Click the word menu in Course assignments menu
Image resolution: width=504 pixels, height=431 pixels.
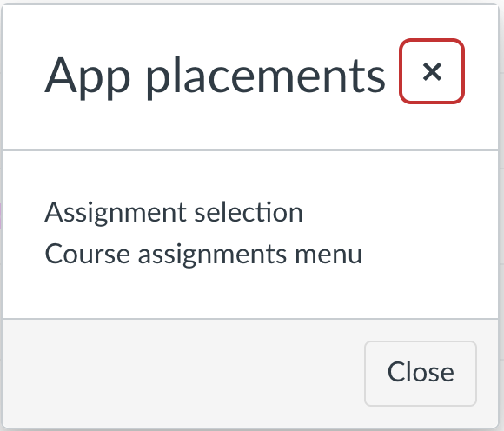coord(328,255)
